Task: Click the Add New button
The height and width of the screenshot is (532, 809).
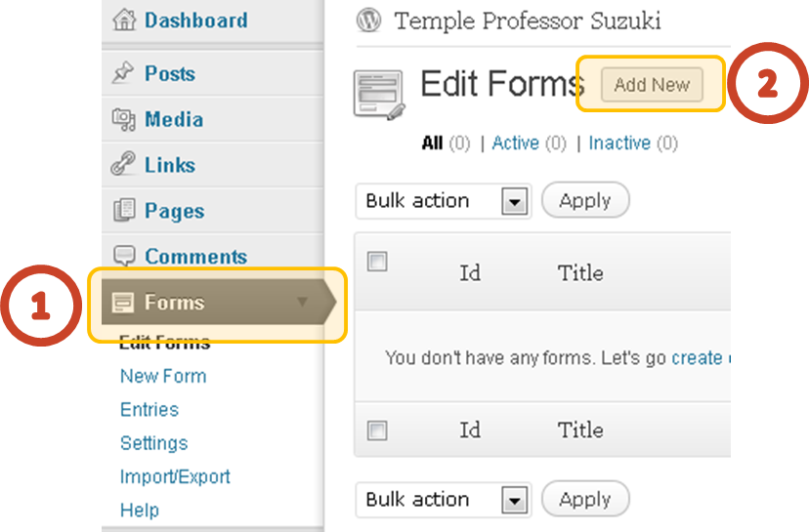Action: click(652, 85)
